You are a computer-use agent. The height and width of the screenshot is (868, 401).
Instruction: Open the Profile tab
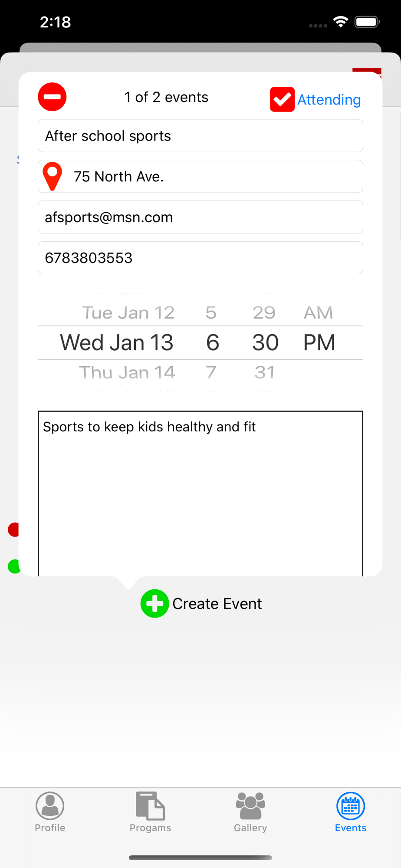50,812
